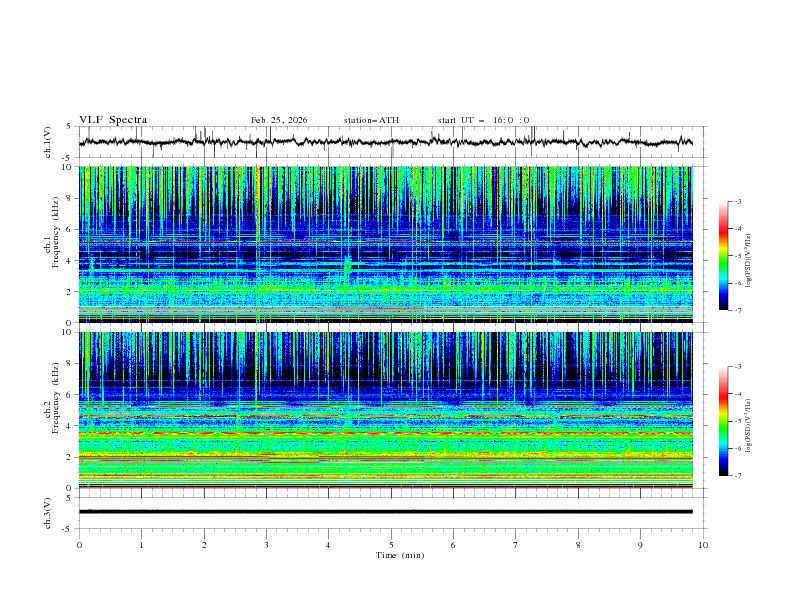Click time axis tick label "1"

[141, 545]
